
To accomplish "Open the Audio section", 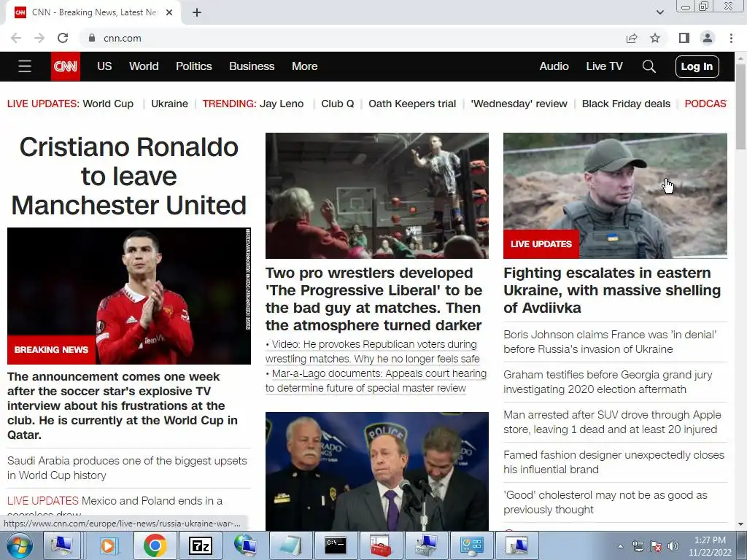I will point(554,66).
